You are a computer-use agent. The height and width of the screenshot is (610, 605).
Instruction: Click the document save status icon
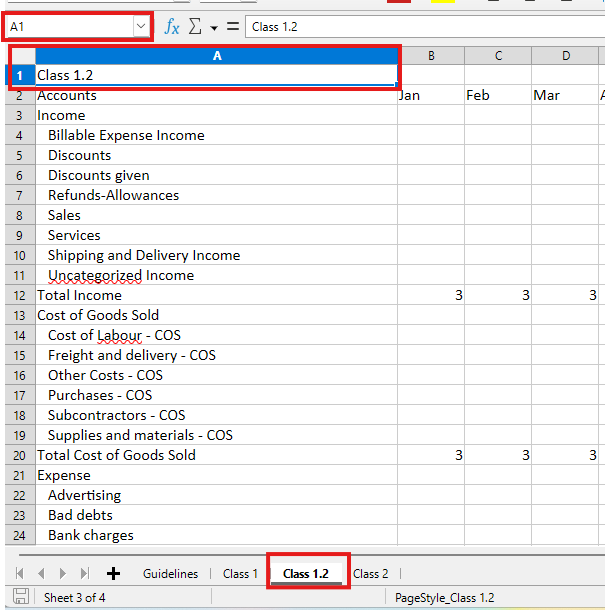(20, 598)
